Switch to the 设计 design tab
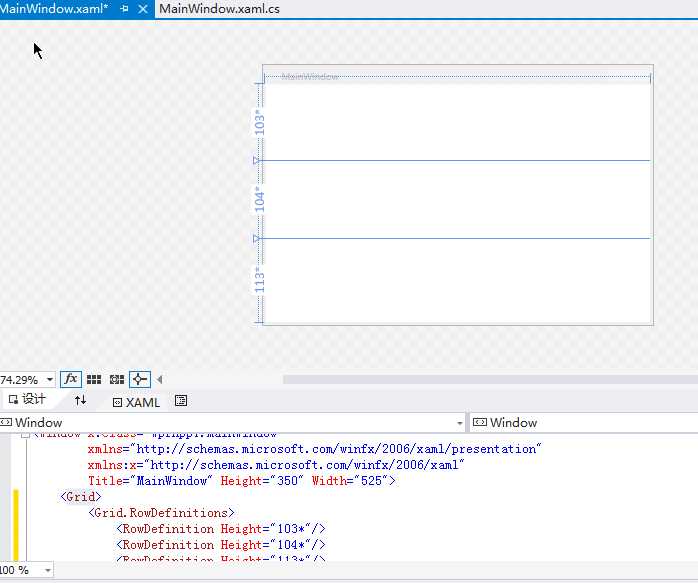 tap(27, 399)
